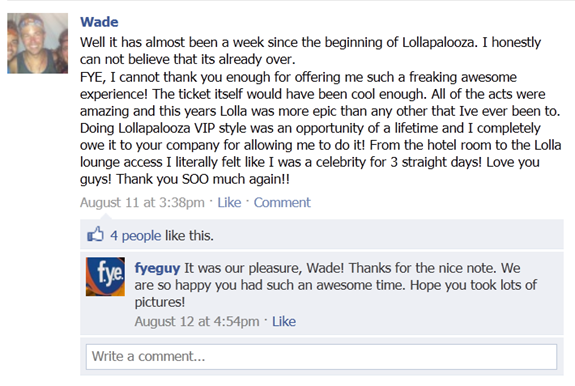
Task: Open Wade's profile photo
Action: point(37,43)
